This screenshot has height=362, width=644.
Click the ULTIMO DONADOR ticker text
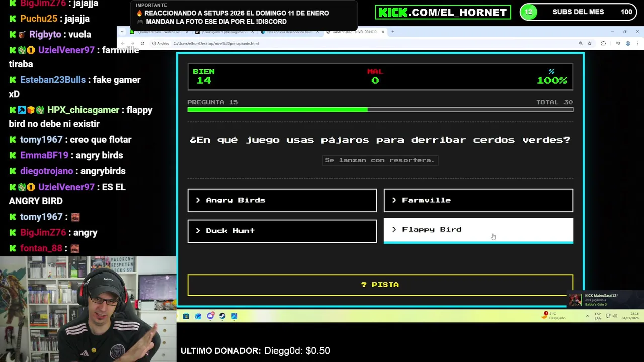255,351
